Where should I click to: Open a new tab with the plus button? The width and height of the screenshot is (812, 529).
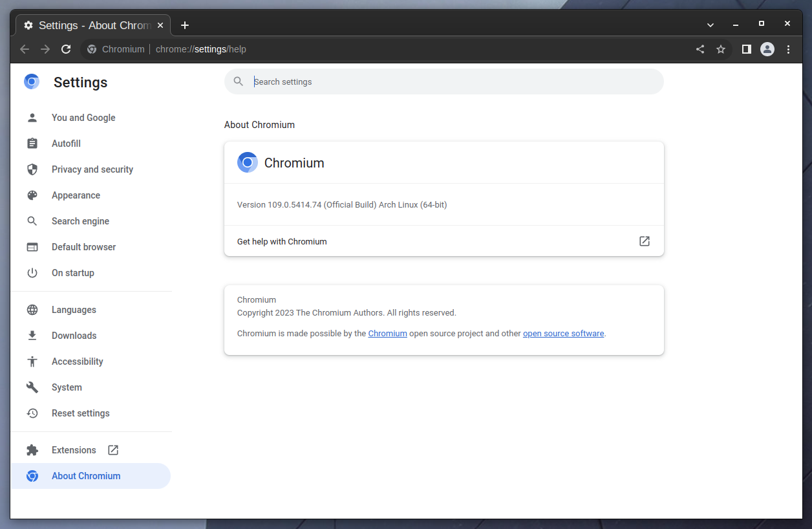point(185,25)
